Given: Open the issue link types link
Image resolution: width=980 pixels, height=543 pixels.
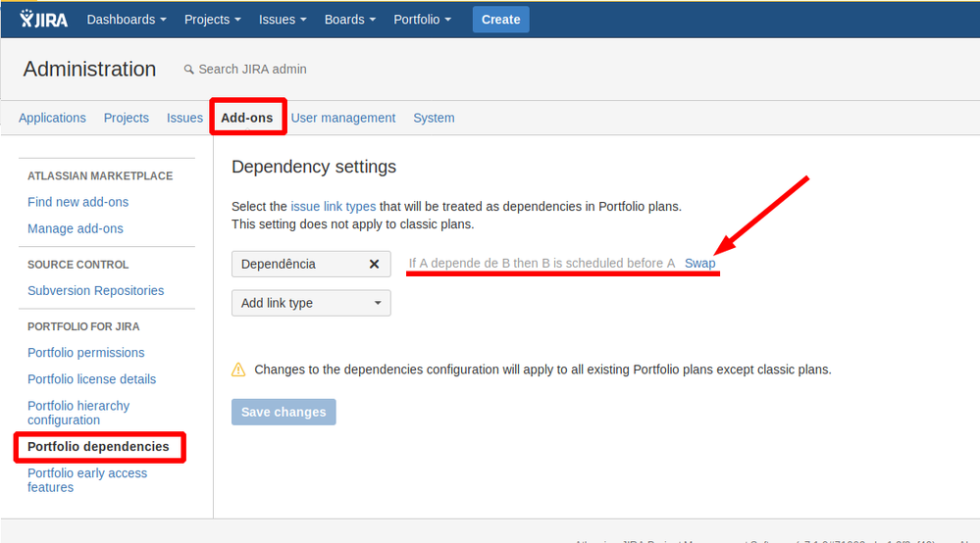Looking at the screenshot, I should (334, 207).
